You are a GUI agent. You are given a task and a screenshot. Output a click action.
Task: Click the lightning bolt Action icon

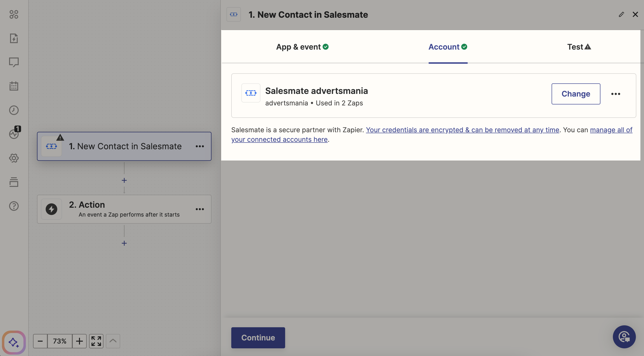[x=51, y=209]
